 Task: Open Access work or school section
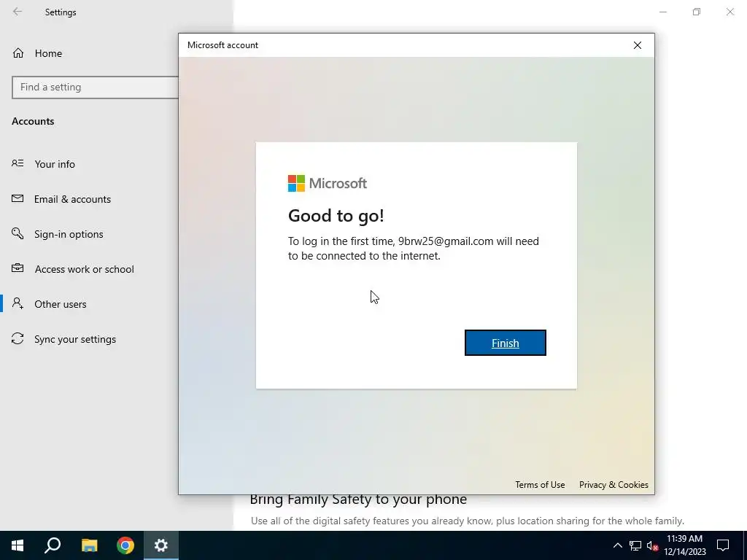85,269
